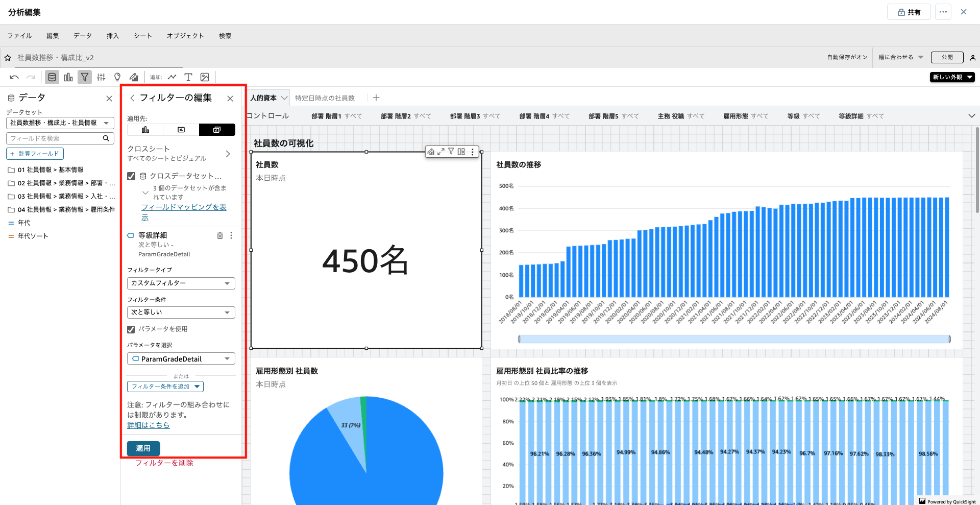Add a text box with T icon
This screenshot has width=980, height=505.
click(x=188, y=77)
